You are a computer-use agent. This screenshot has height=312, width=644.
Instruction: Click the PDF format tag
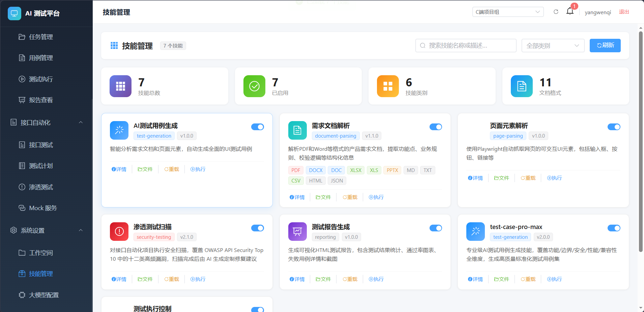[296, 170]
